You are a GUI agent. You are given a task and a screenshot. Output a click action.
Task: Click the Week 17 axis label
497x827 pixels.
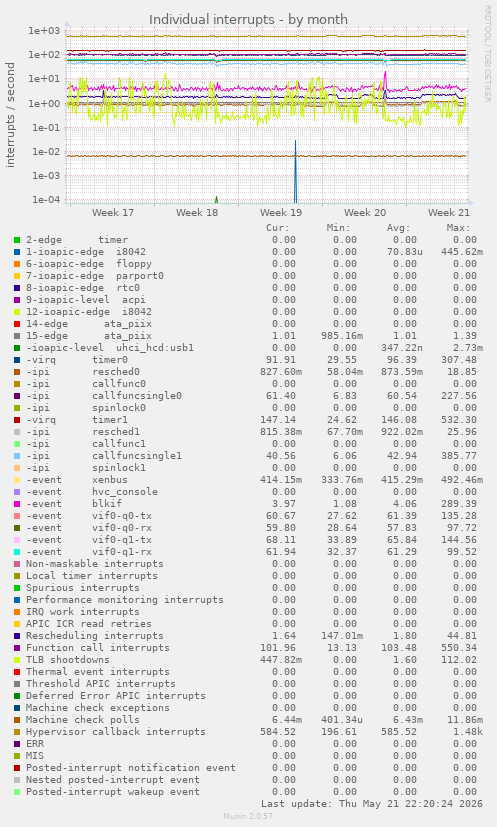coord(113,213)
